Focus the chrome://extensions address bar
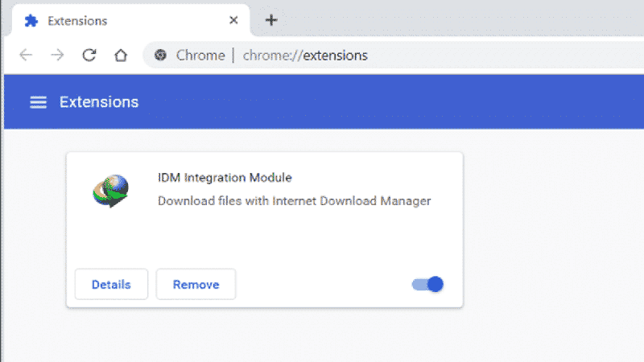This screenshot has height=362, width=644. click(x=394, y=56)
